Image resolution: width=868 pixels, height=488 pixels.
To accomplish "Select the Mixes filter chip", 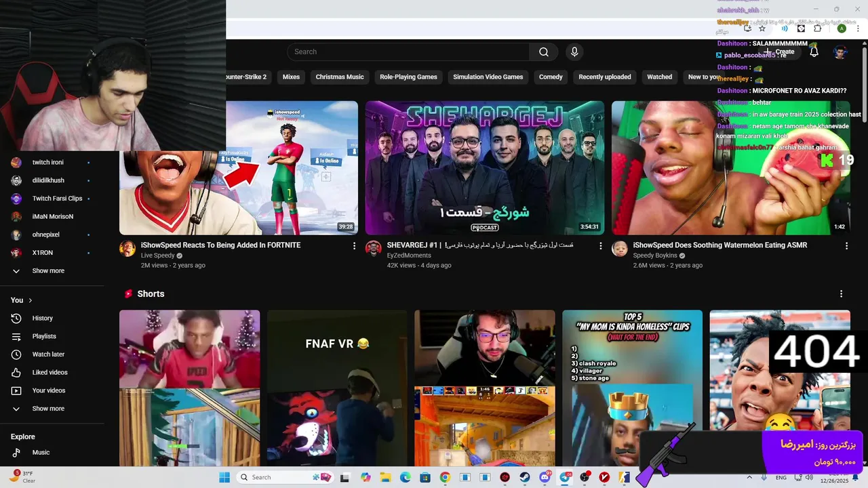I will [x=291, y=77].
